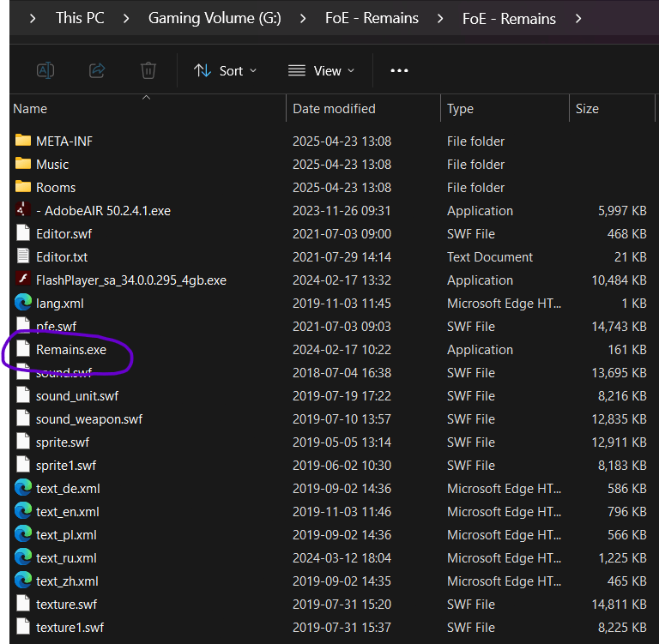Image resolution: width=659 pixels, height=644 pixels.
Task: Select the text_pl.xml Edge icon
Action: (23, 533)
